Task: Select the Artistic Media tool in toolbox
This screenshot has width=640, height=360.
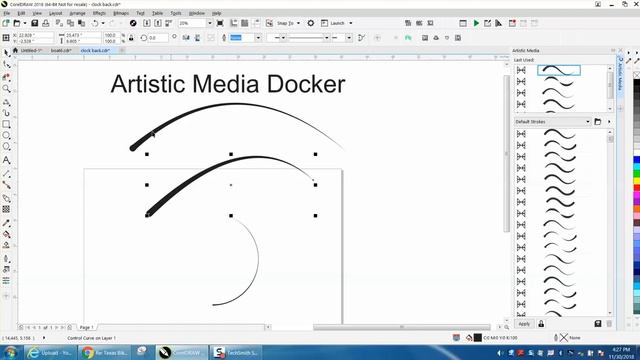Action: pyautogui.click(x=7, y=113)
